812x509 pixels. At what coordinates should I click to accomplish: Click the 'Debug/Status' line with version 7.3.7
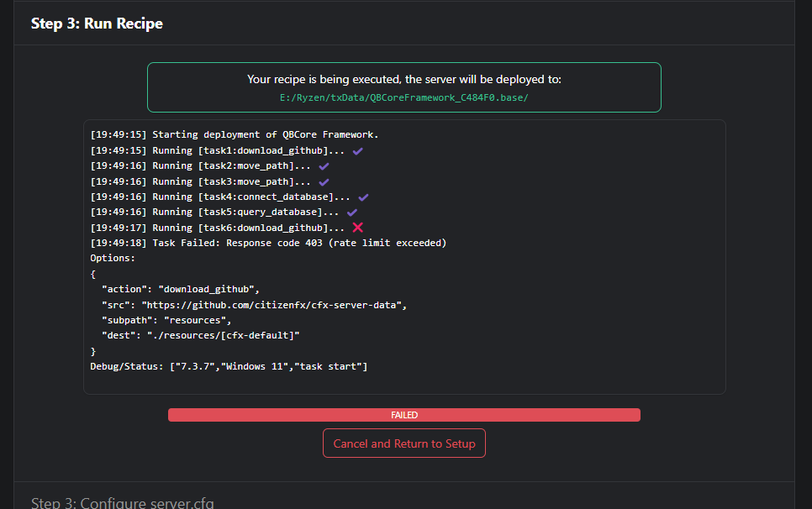pyautogui.click(x=229, y=366)
